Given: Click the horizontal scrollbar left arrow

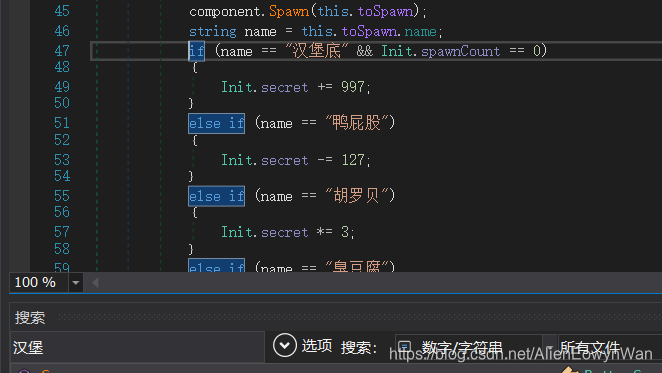Looking at the screenshot, I should 95,283.
